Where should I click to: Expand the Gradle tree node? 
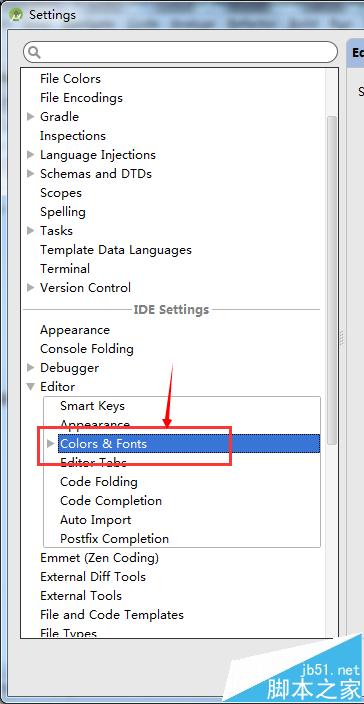pyautogui.click(x=31, y=117)
